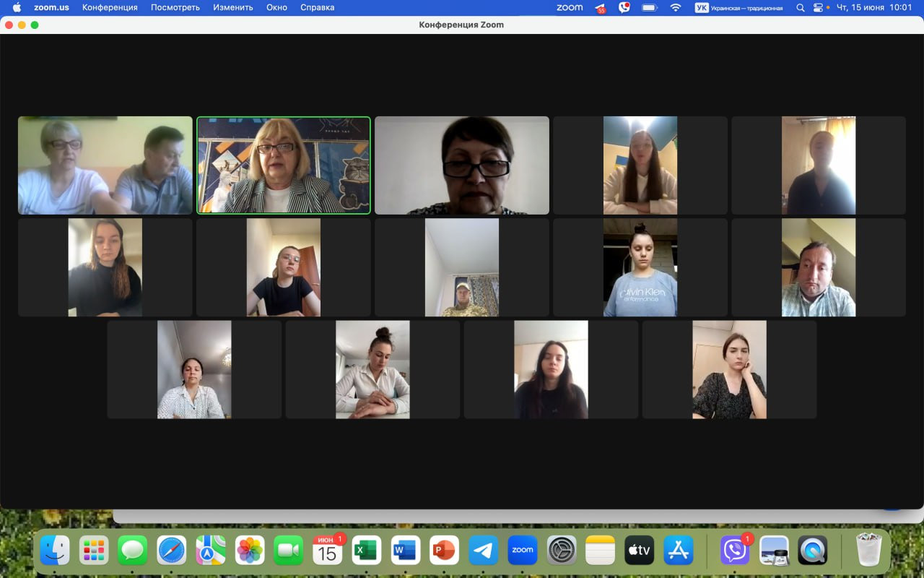Select video of man in checkered shirt
Viewport: 924px width, 578px height.
click(819, 267)
